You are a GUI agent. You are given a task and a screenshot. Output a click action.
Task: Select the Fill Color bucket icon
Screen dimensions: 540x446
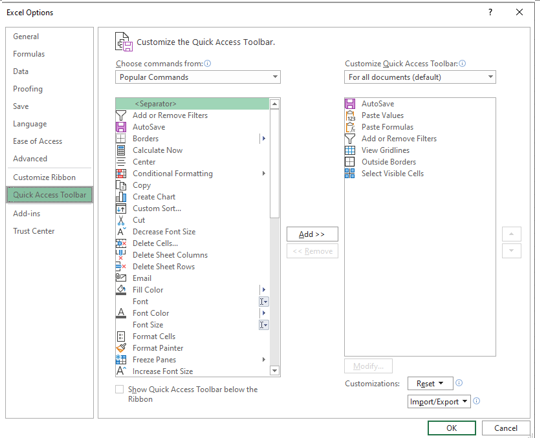coord(121,290)
